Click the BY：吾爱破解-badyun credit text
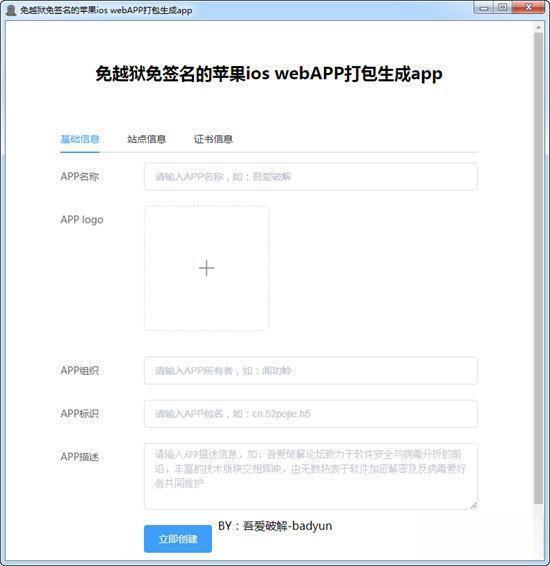550x566 pixels. coord(275,526)
